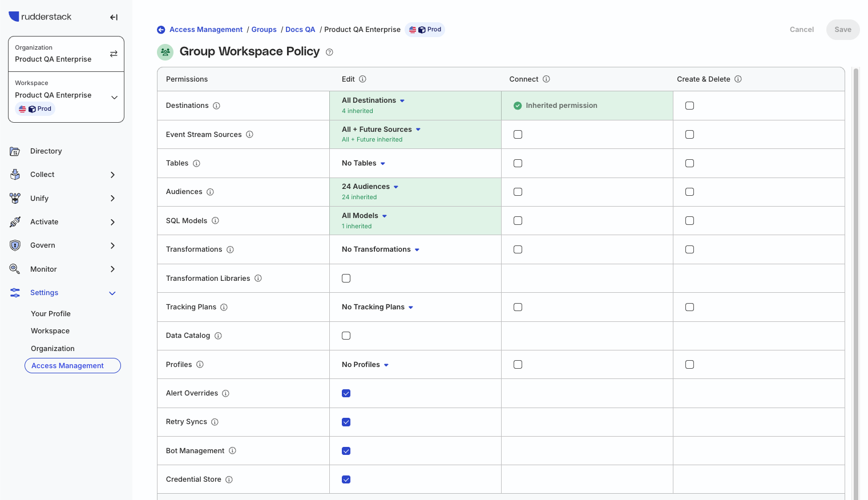
Task: Collapse the sidebar using the arrow icon
Action: click(114, 17)
